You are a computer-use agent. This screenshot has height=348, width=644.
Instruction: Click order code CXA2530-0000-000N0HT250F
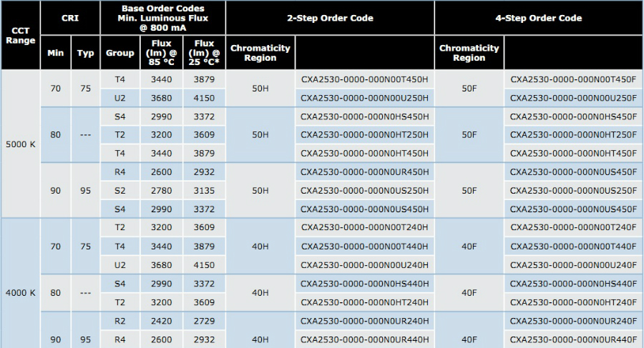click(573, 135)
